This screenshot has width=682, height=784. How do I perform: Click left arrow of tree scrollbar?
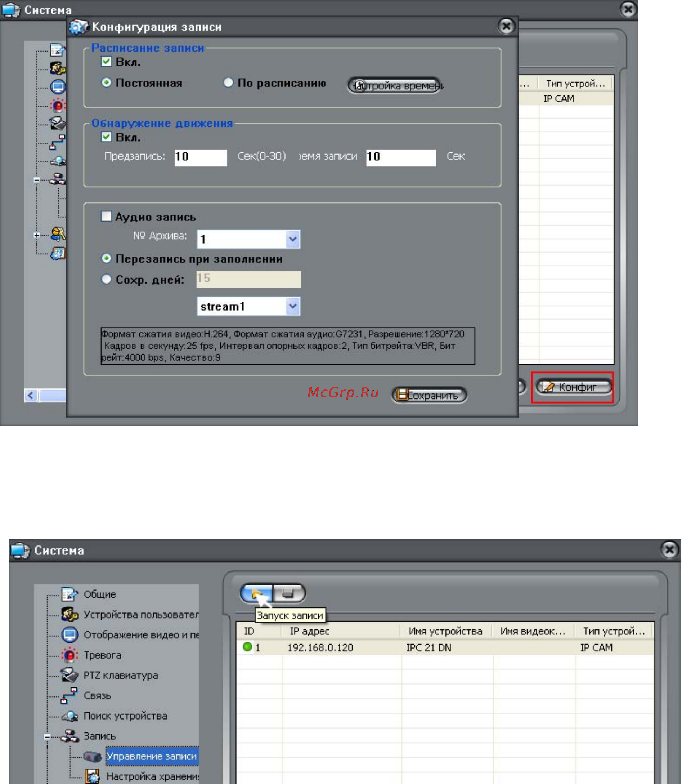click(x=31, y=395)
